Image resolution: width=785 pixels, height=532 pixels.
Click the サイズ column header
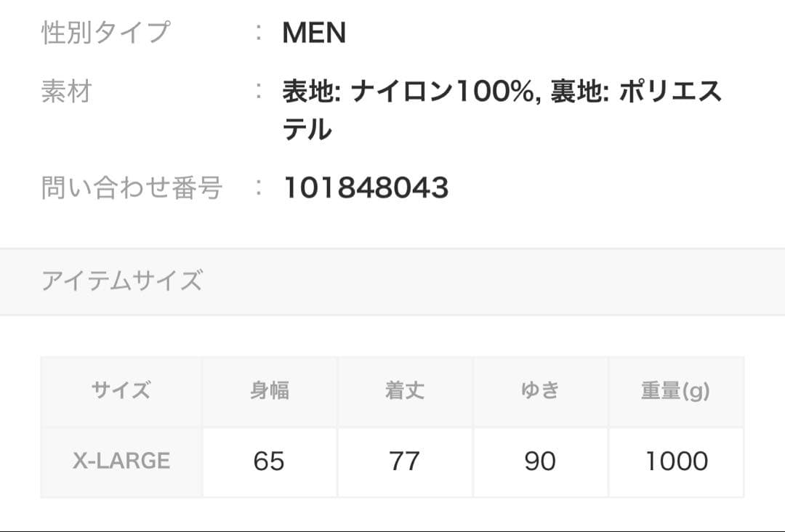[121, 391]
